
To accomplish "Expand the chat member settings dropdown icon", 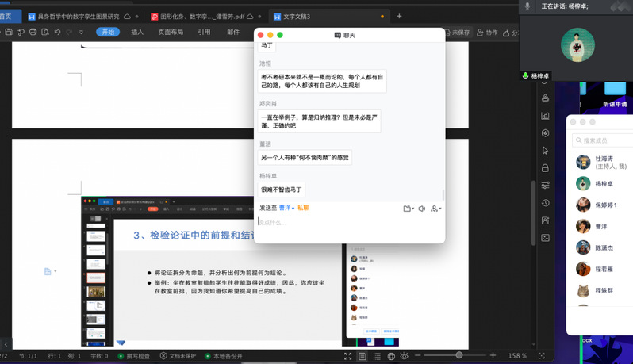I will (435, 209).
